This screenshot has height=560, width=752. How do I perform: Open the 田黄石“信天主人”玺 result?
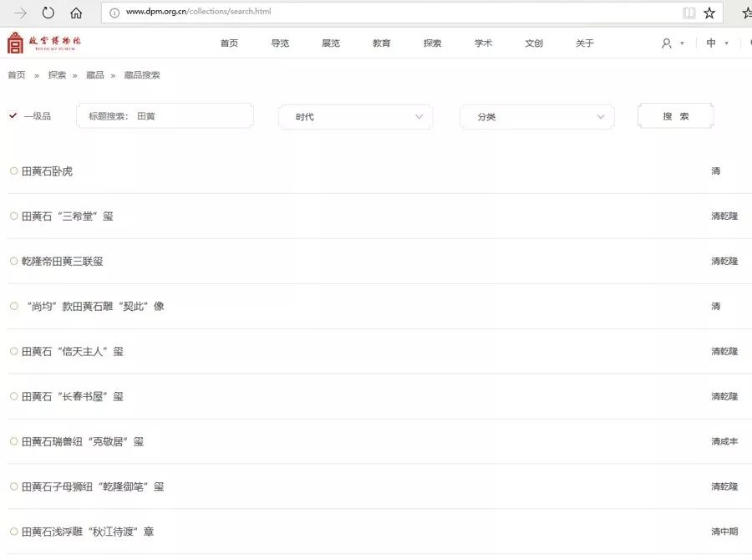point(73,352)
